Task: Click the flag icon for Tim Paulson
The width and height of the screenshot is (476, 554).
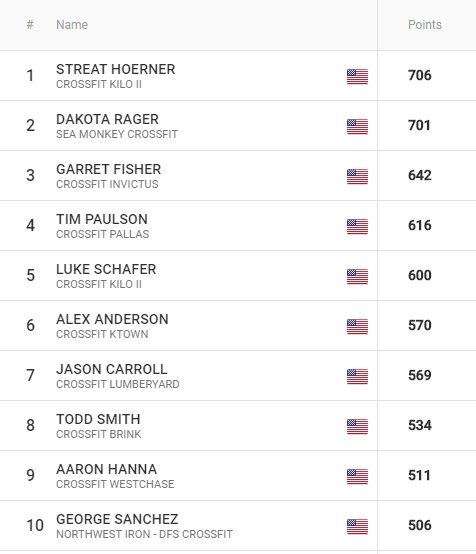Action: click(357, 226)
